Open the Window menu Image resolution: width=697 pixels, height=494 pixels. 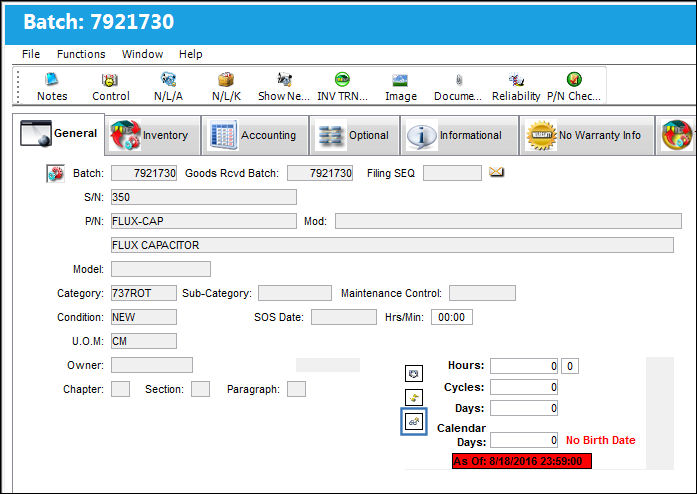142,54
